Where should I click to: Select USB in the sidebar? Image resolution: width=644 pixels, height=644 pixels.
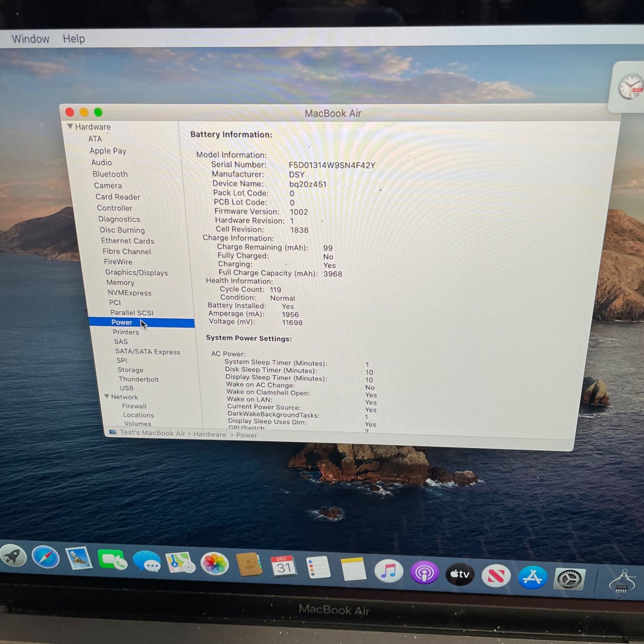pyautogui.click(x=127, y=388)
